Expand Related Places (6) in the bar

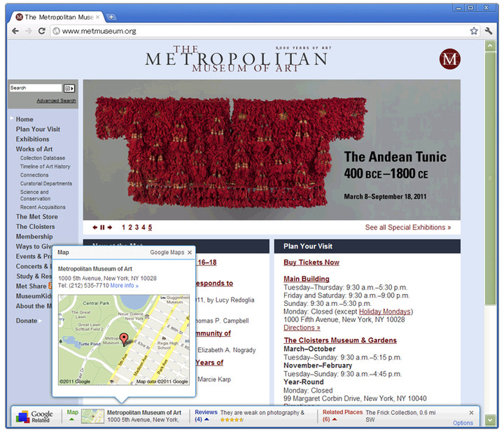342,416
